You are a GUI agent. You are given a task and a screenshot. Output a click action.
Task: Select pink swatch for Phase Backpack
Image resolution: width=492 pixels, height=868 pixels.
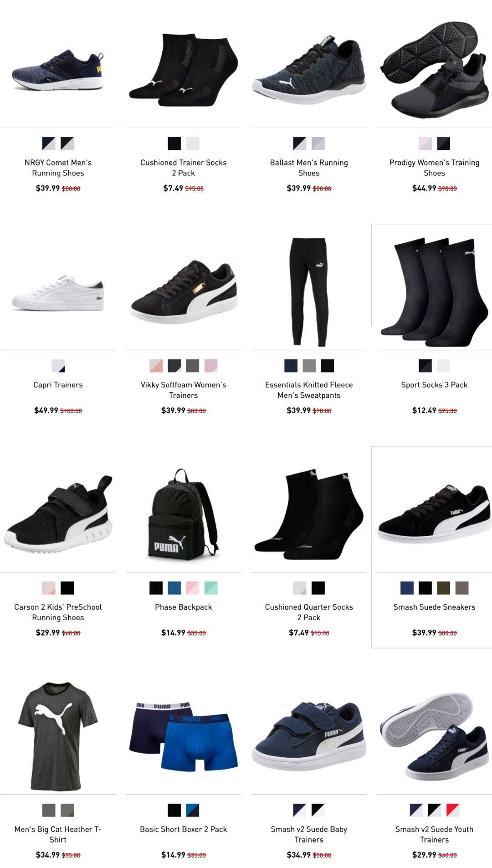[192, 588]
